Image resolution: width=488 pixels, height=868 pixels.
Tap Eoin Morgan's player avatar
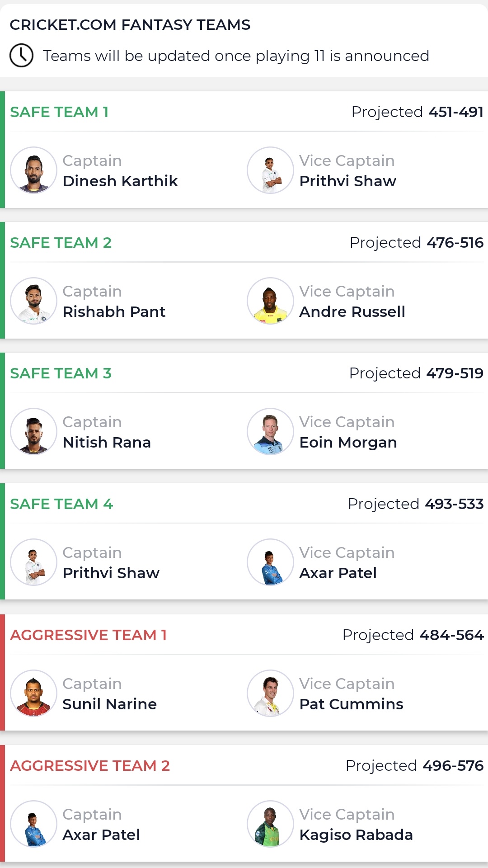click(x=270, y=431)
